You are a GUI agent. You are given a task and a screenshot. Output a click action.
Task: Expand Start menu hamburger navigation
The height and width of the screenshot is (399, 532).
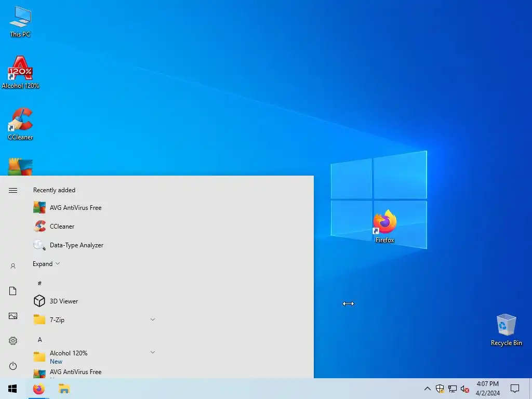click(13, 190)
